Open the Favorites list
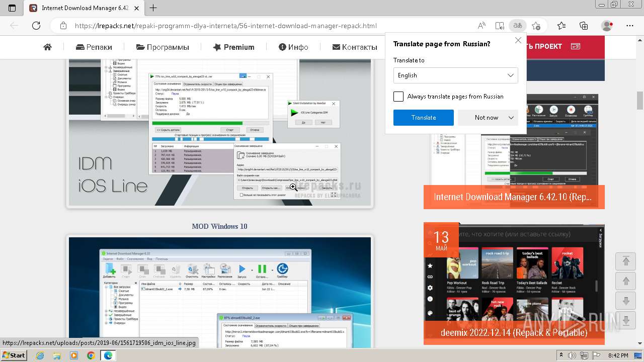Image resolution: width=644 pixels, height=362 pixels. (561, 26)
